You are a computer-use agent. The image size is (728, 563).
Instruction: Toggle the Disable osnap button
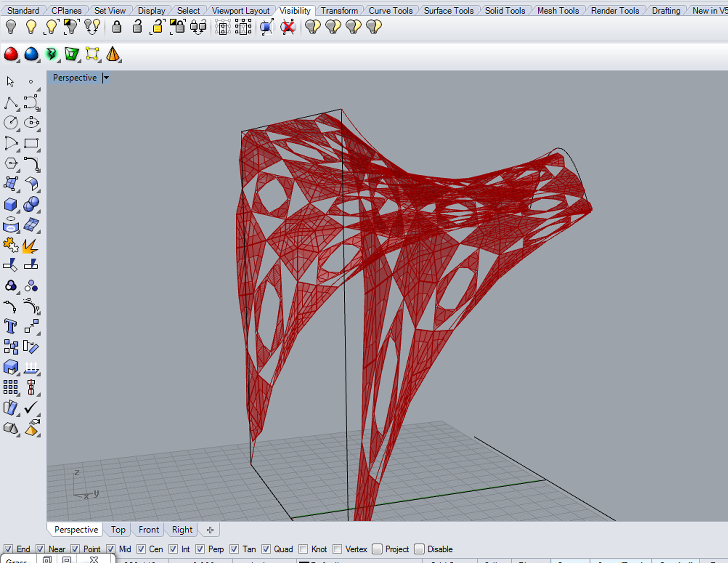[419, 549]
